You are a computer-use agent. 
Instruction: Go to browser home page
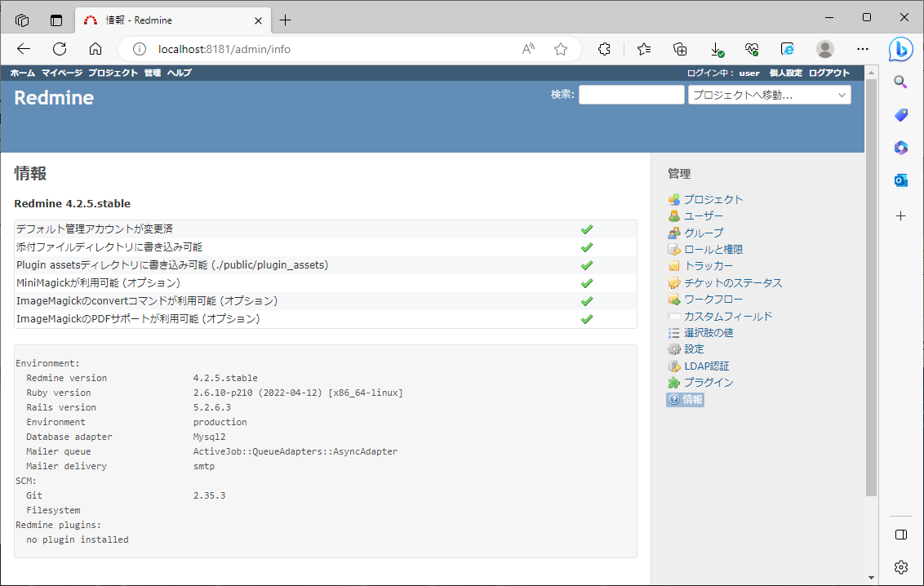click(x=96, y=49)
